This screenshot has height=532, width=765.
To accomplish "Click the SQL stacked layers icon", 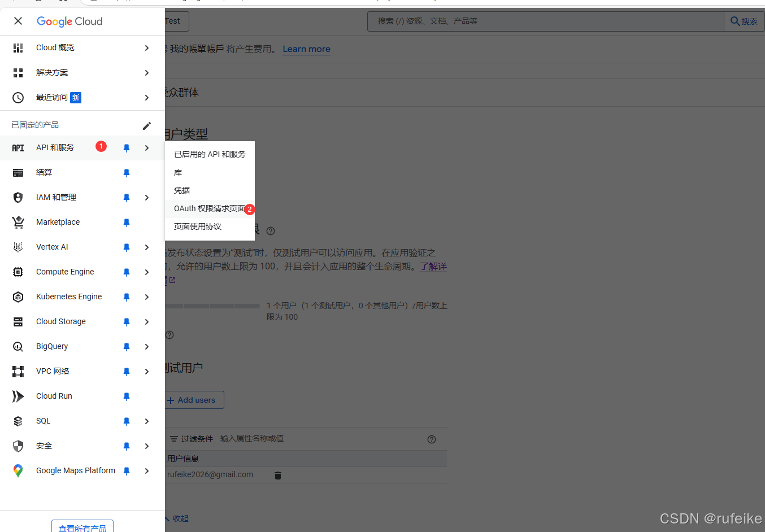I will click(x=18, y=421).
